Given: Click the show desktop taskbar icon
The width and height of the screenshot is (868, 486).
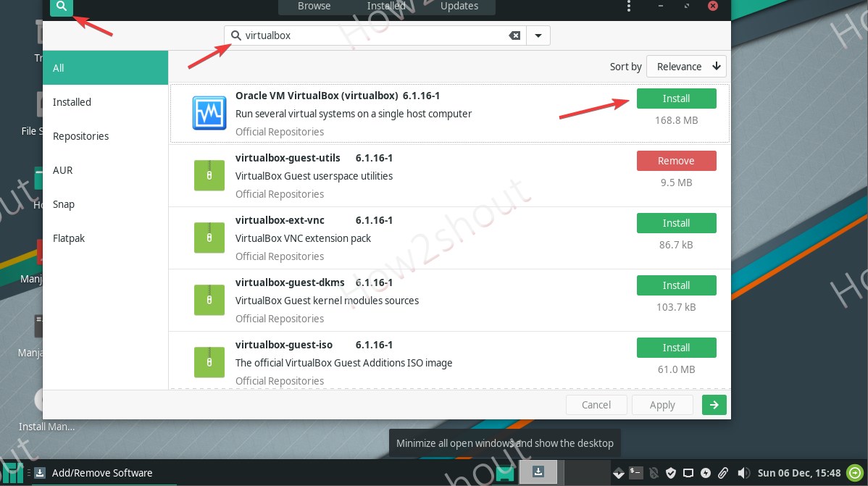Looking at the screenshot, I should pyautogui.click(x=504, y=473).
